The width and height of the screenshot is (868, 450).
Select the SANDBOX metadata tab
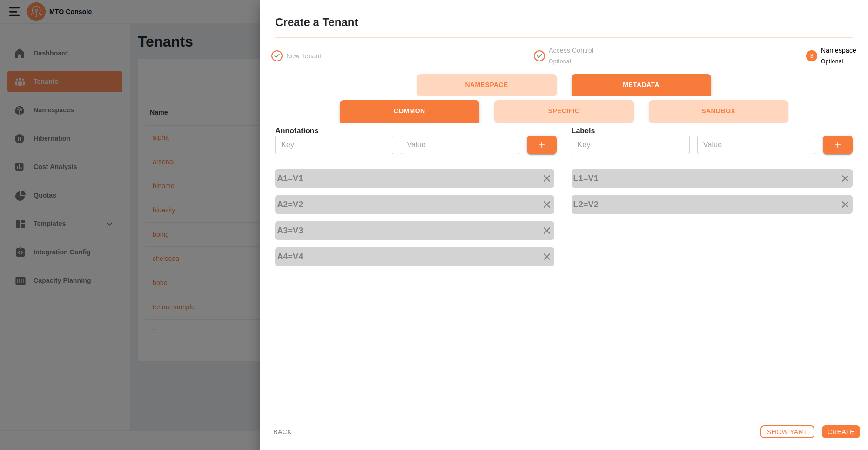coord(718,111)
